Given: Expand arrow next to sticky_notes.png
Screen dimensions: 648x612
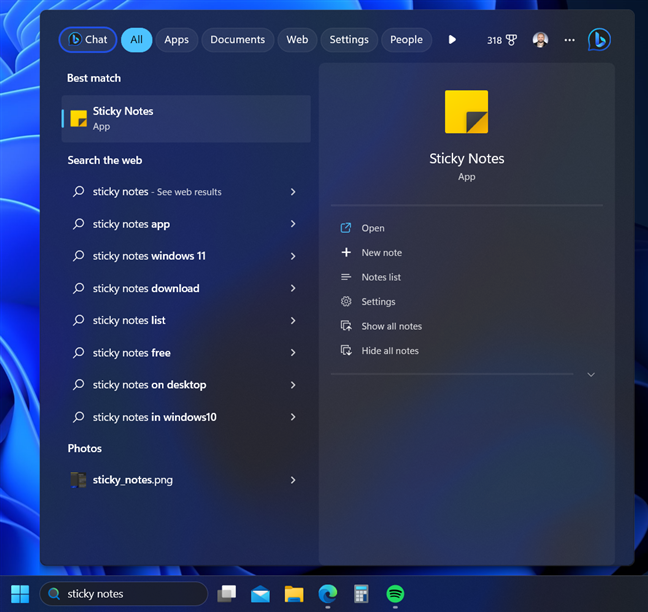Looking at the screenshot, I should click(293, 480).
